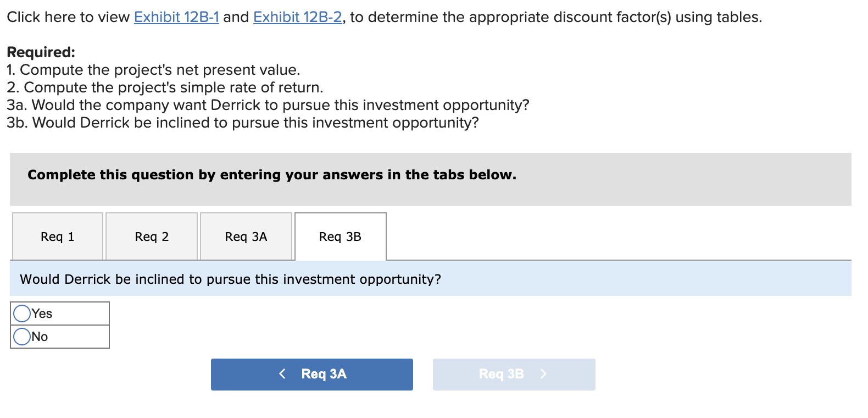Switch to the Req 2 tab
This screenshot has height=418, width=868.
[152, 237]
